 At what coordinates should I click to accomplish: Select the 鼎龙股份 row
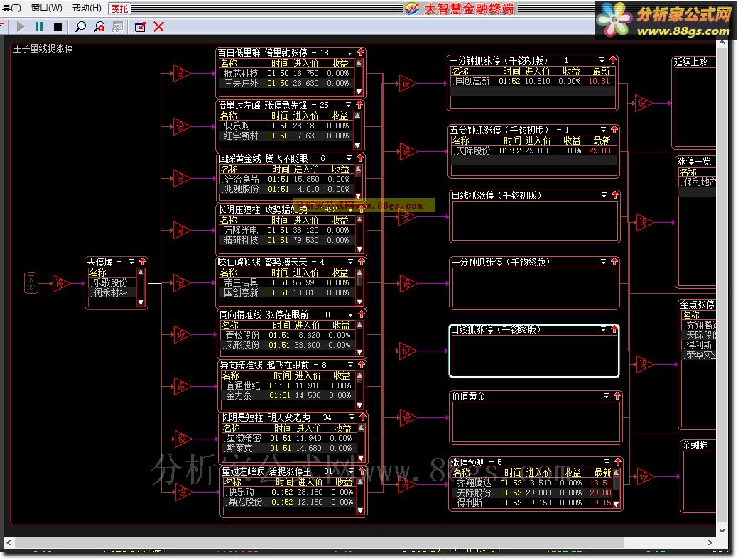tap(291, 503)
